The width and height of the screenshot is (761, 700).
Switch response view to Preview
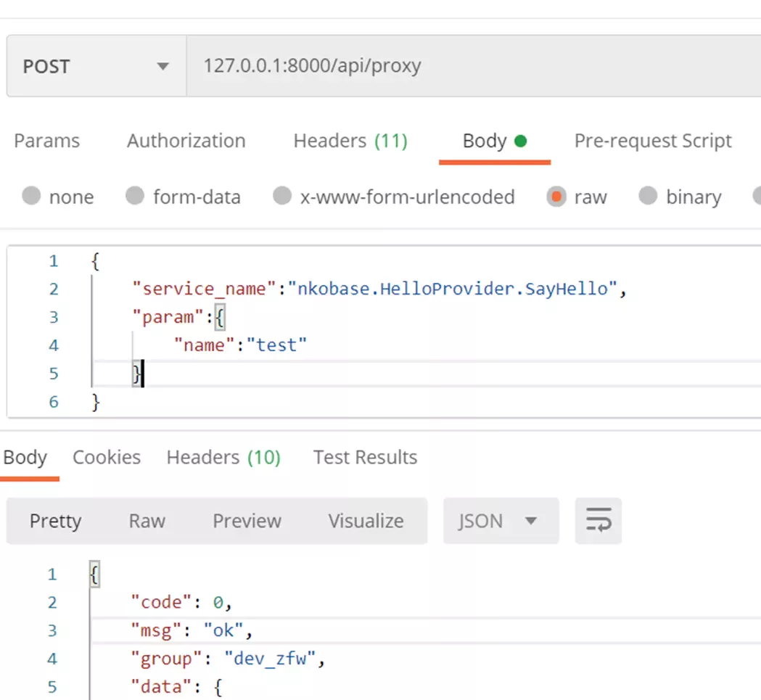click(247, 520)
